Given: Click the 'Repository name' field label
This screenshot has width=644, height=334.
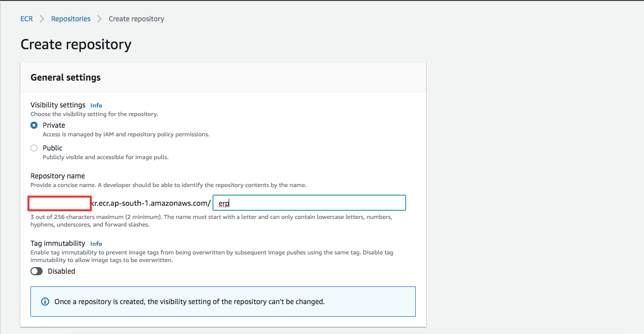Looking at the screenshot, I should coord(58,176).
